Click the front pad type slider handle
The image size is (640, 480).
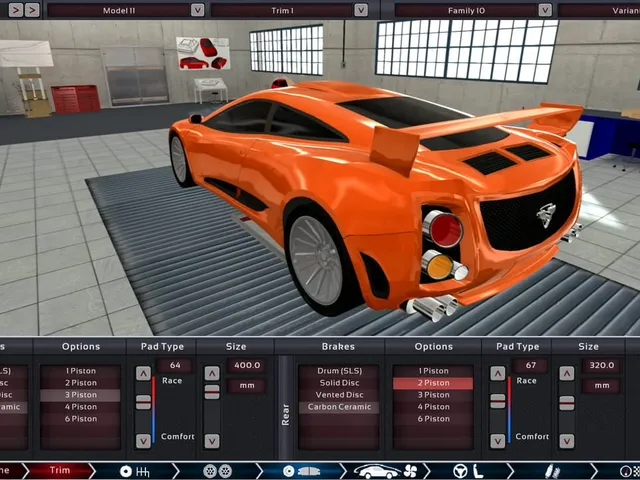pyautogui.click(x=143, y=402)
